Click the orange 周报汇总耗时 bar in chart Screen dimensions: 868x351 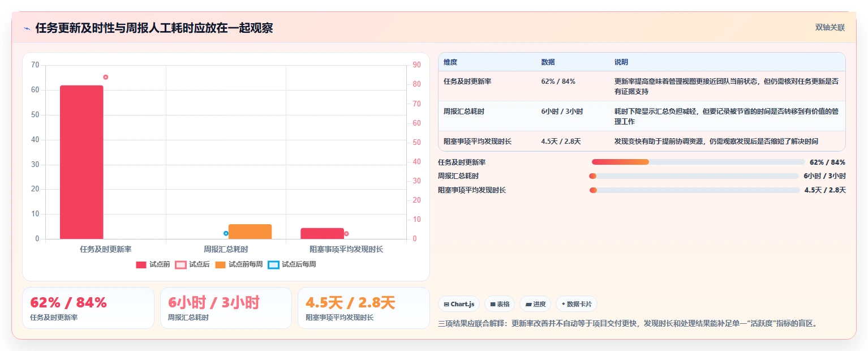pyautogui.click(x=250, y=232)
